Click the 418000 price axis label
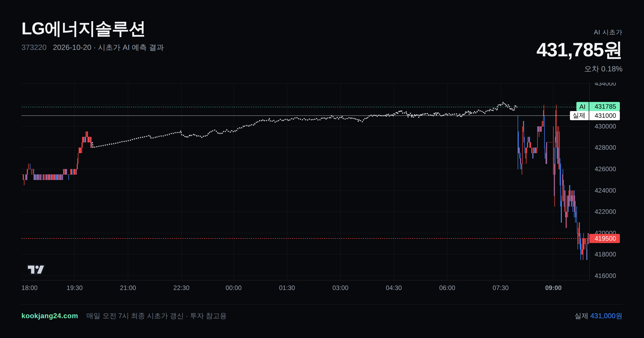The height and width of the screenshot is (338, 644). click(x=605, y=254)
